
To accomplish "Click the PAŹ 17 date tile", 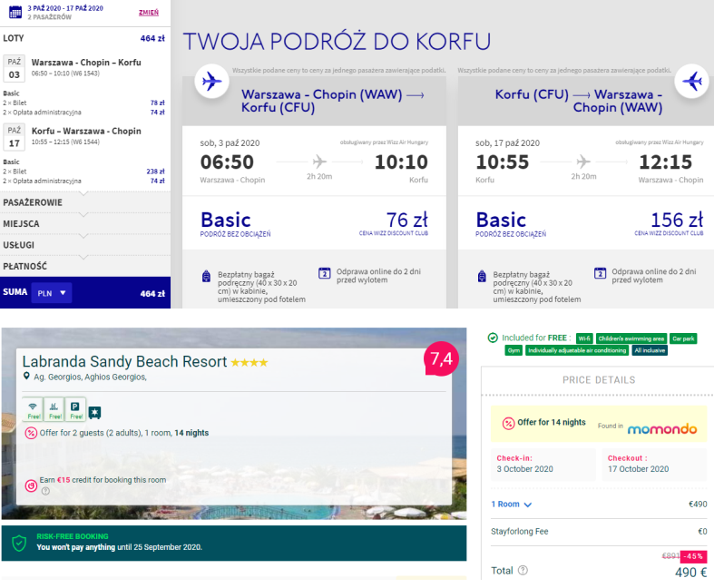I will point(15,137).
